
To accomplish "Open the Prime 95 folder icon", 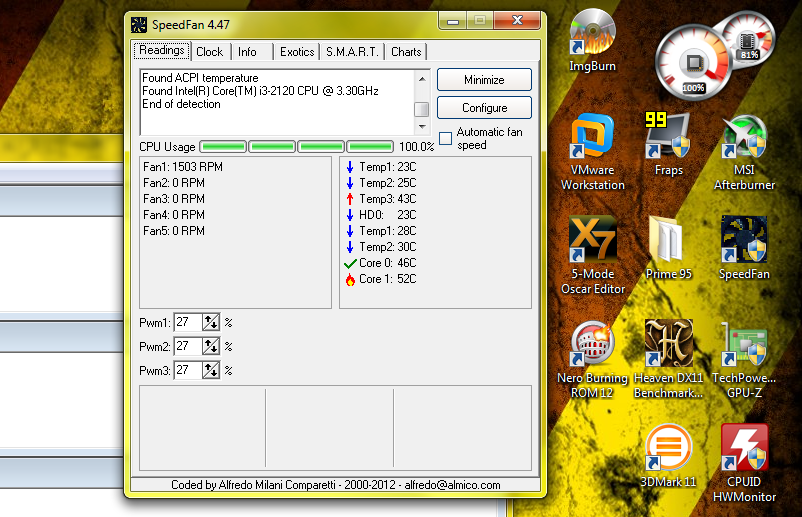I will pos(668,248).
